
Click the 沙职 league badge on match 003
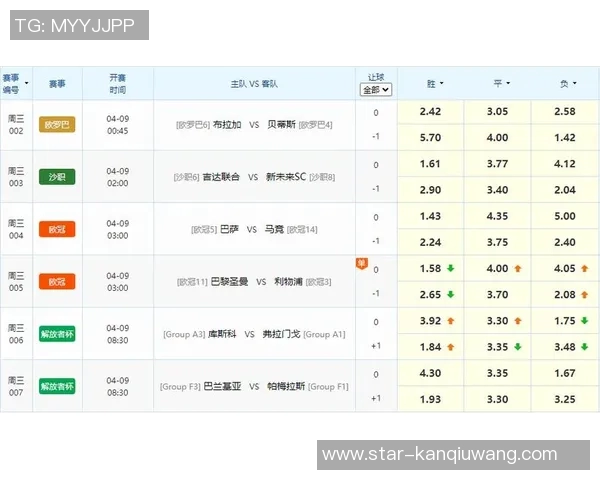coord(57,177)
